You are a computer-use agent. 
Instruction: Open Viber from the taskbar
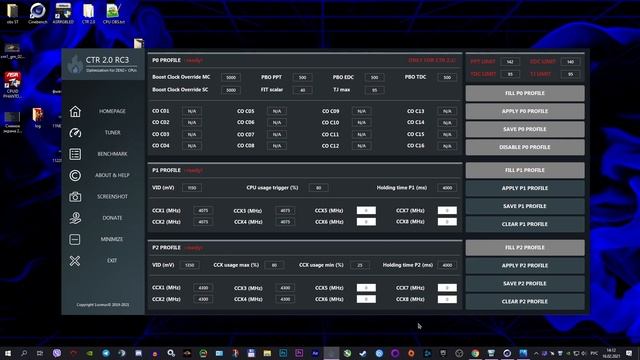tap(57, 353)
